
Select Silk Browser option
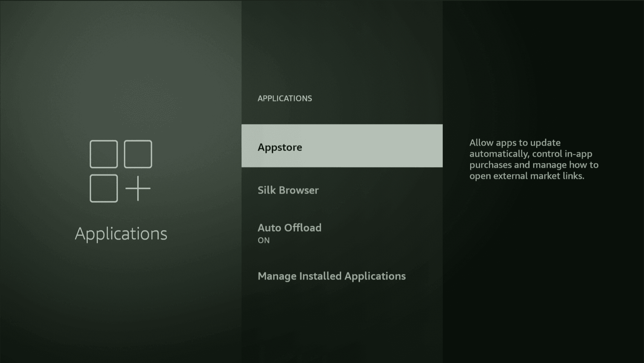[288, 190]
